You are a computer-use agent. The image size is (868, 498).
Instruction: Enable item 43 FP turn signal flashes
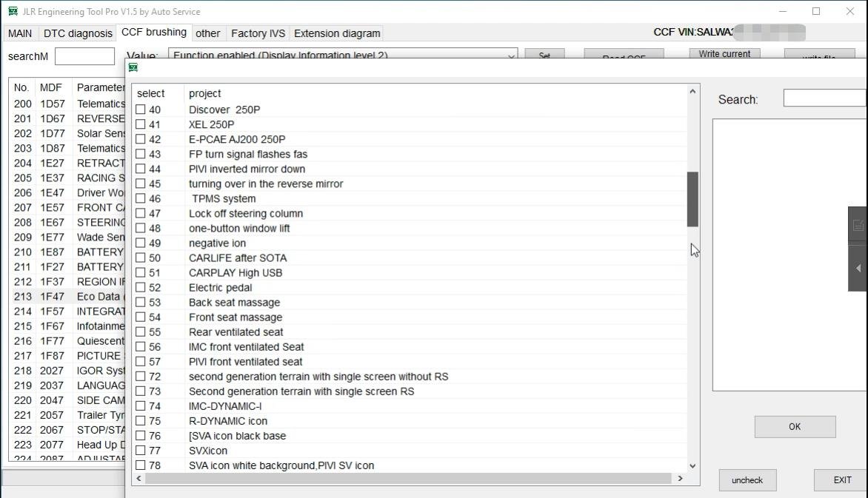coord(141,154)
